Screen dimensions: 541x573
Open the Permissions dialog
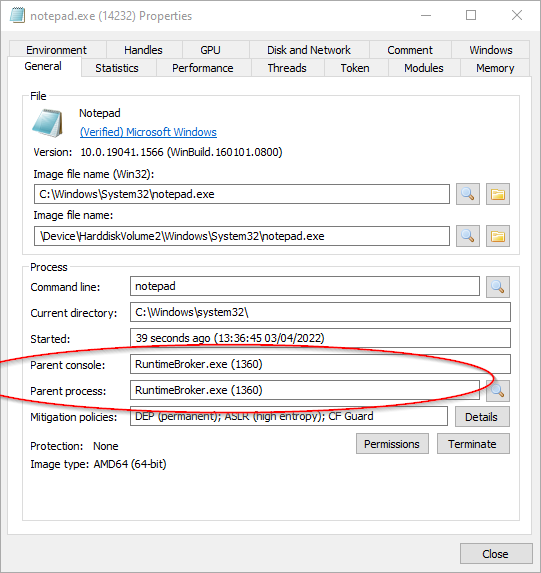coord(392,444)
